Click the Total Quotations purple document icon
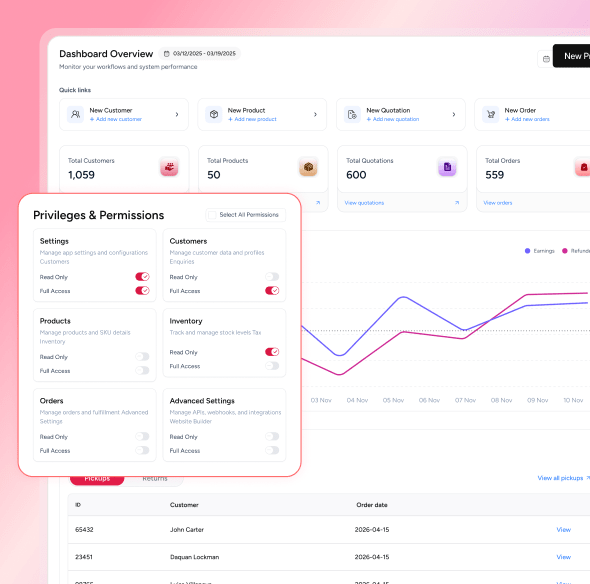Image resolution: width=590 pixels, height=584 pixels. pyautogui.click(x=447, y=167)
